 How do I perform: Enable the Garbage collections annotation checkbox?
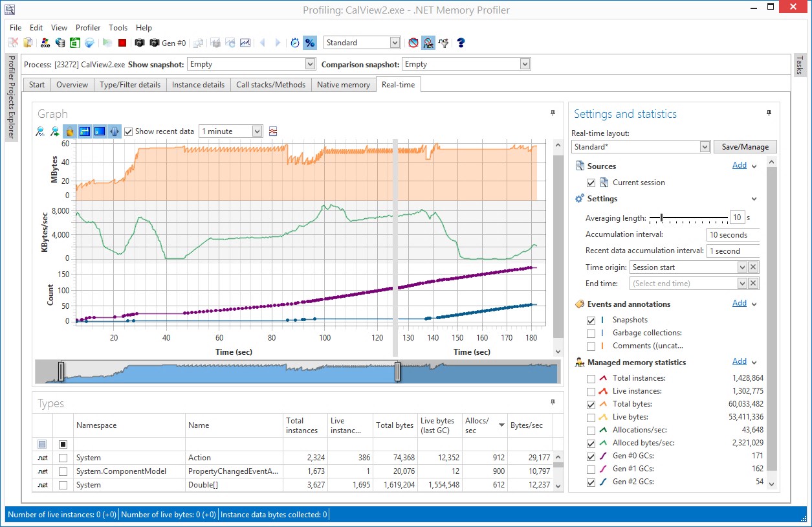click(591, 333)
